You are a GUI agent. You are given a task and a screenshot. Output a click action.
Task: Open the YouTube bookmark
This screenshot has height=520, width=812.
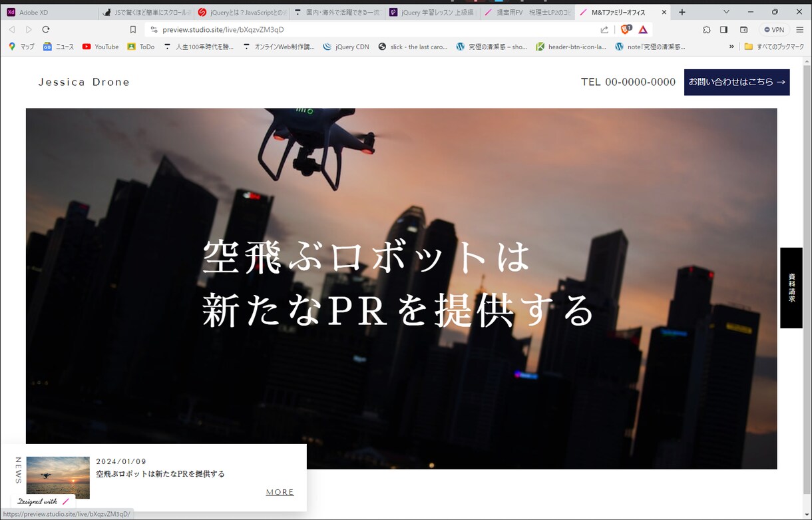[x=101, y=47]
